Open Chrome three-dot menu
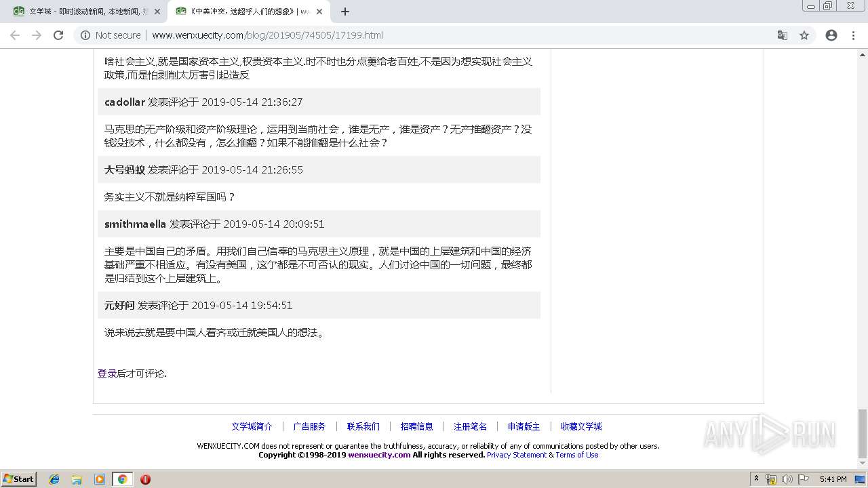 click(853, 35)
